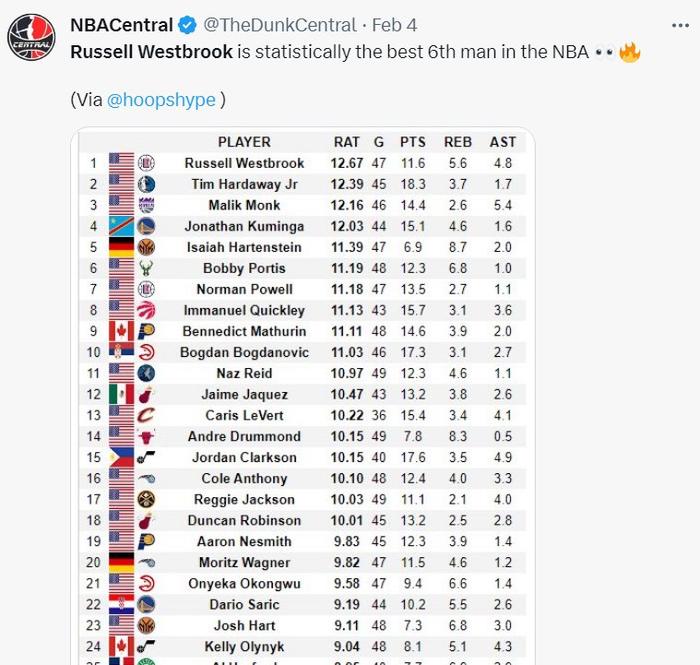Screen dimensions: 700x665
Task: Click the Warriors logo beside Jonathan Kuminga
Action: point(146,226)
